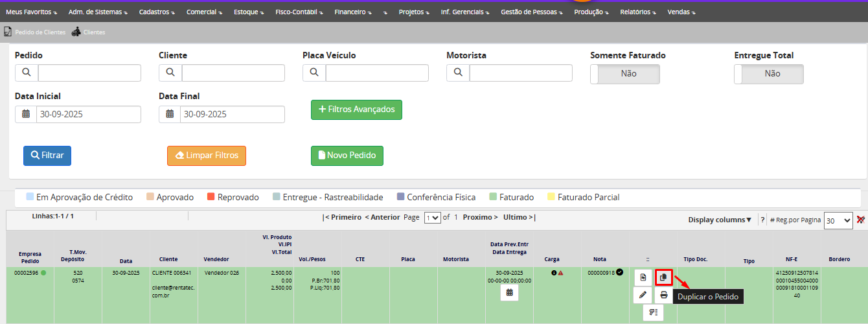Toggle the Somente Faturado switch
This screenshot has height=324, width=868.
[624, 74]
